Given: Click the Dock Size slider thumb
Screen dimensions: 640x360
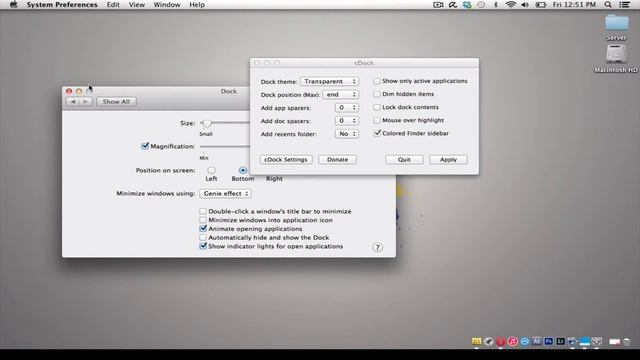Looking at the screenshot, I should point(207,123).
